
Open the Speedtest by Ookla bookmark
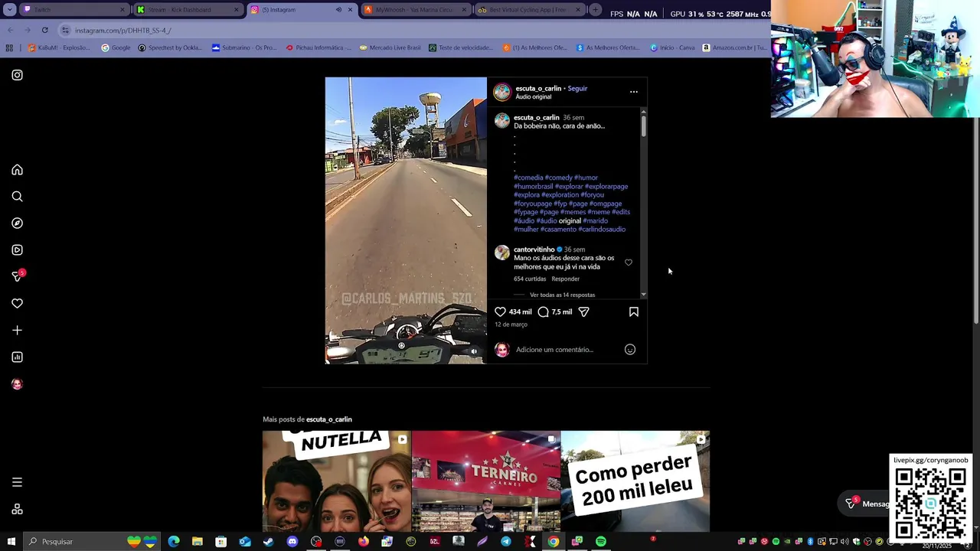point(170,47)
